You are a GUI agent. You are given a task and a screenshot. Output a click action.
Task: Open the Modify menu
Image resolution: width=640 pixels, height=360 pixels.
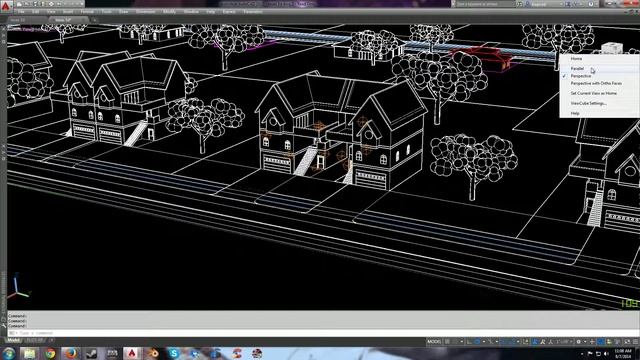pos(169,12)
